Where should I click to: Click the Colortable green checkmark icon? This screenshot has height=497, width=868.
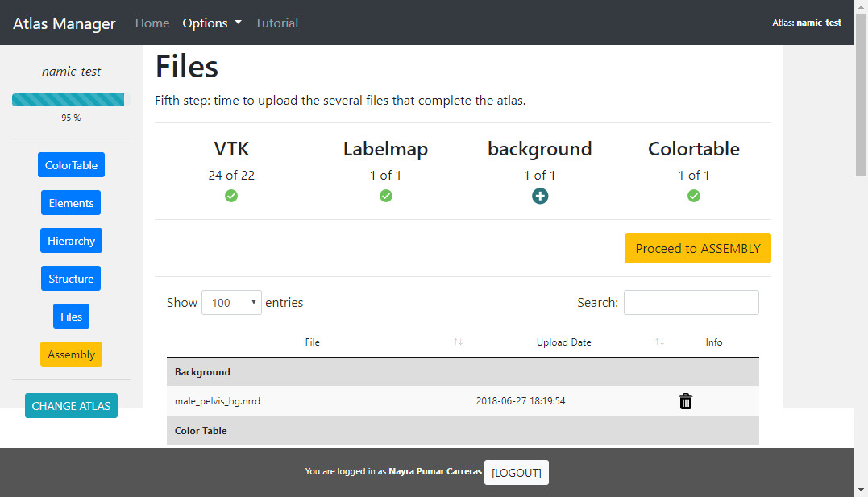(x=694, y=196)
